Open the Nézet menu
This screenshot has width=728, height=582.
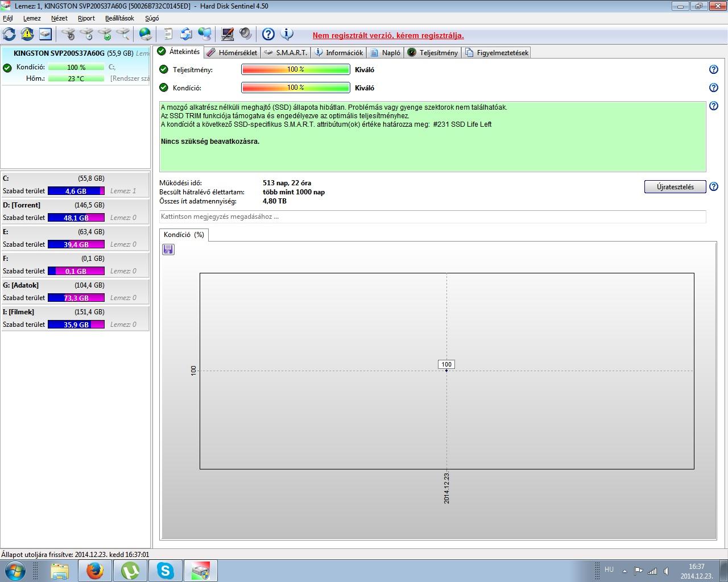[59, 18]
